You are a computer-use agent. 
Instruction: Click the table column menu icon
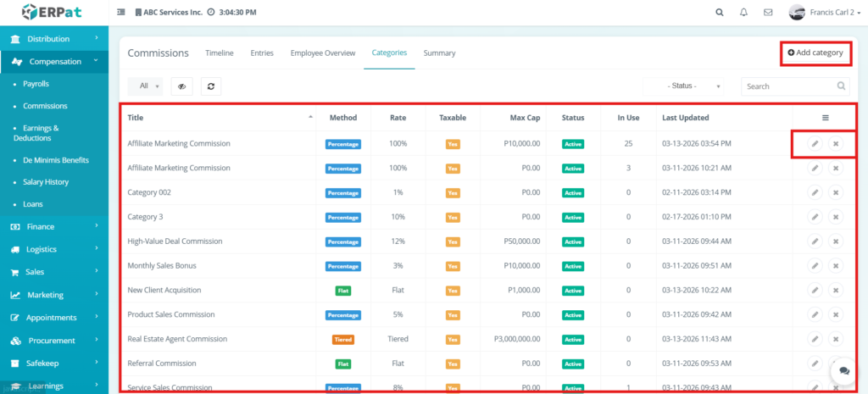pyautogui.click(x=825, y=118)
